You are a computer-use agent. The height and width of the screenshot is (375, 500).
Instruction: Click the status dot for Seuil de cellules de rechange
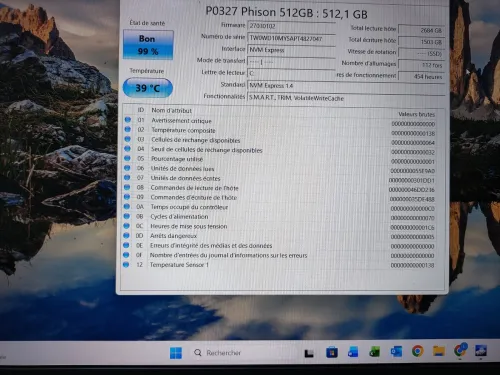tap(127, 148)
